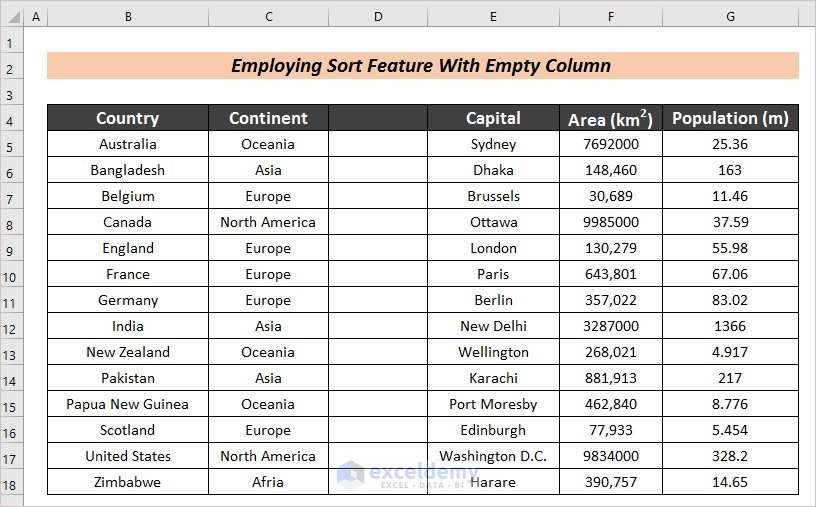Click the Select All corner triangle
816x507 pixels.
11,17
